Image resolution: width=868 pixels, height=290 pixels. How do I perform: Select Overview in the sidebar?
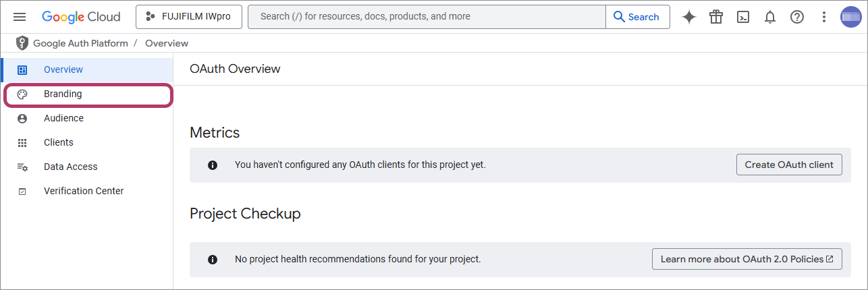point(63,69)
